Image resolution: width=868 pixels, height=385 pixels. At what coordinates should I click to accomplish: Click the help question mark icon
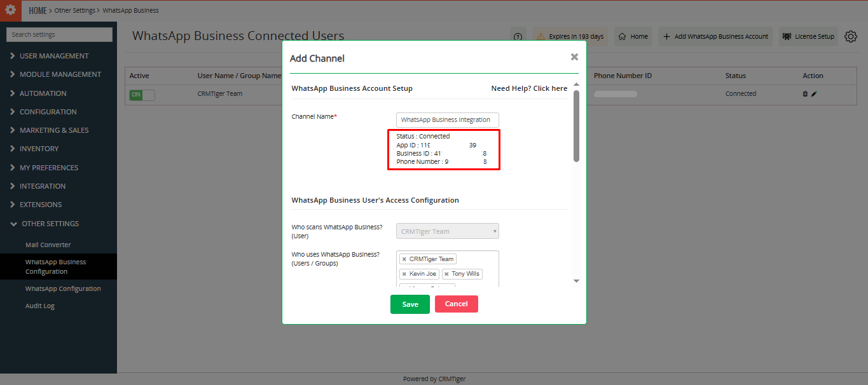pyautogui.click(x=518, y=37)
